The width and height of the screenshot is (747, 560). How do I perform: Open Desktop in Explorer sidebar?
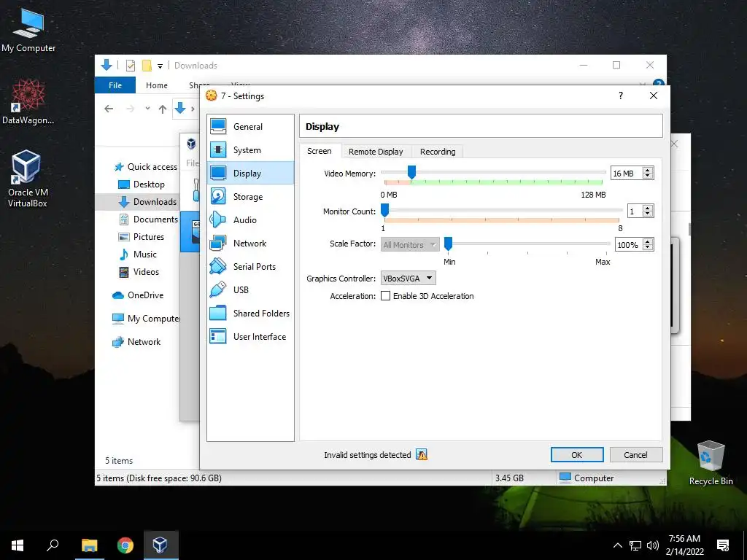tap(142, 184)
